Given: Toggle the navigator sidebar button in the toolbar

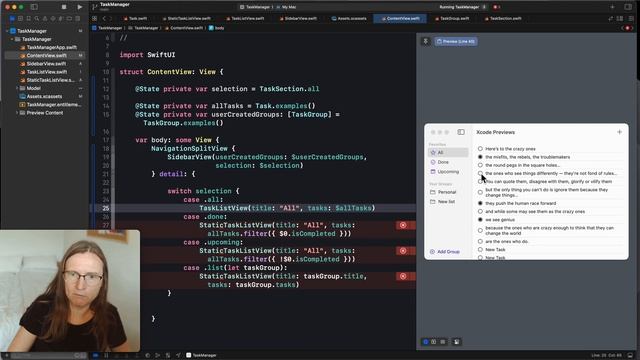Looking at the screenshot, I should 34,7.
